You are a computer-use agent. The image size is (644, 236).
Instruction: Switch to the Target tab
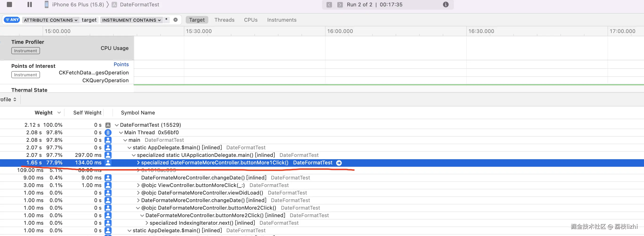click(x=197, y=20)
